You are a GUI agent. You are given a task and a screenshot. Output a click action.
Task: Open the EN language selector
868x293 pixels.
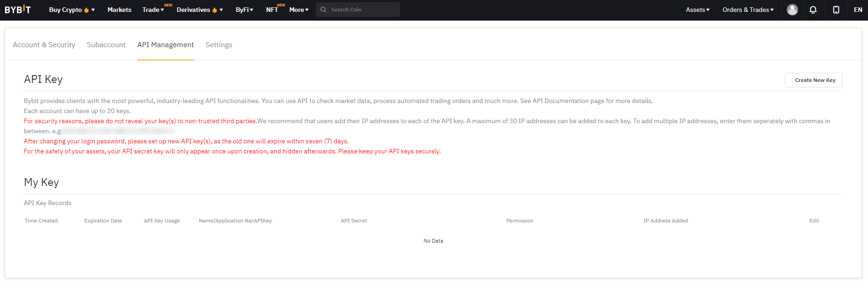(858, 10)
